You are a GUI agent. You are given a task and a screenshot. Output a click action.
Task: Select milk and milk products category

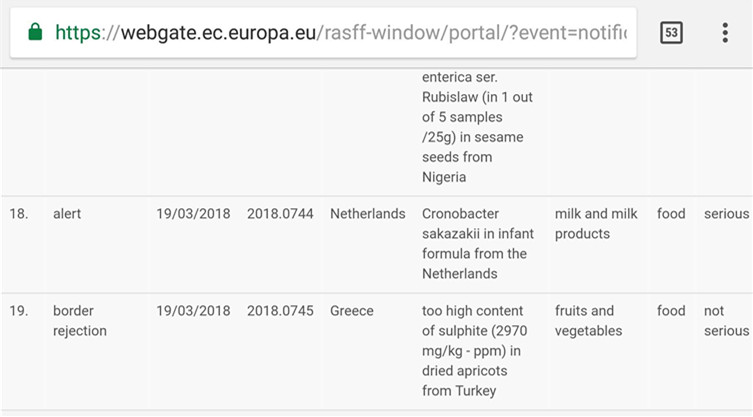pos(596,223)
